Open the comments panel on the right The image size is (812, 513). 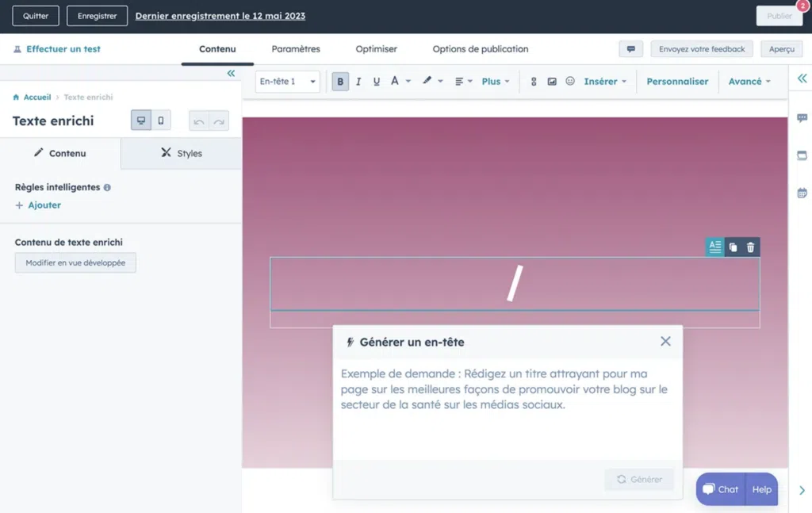[x=802, y=117]
